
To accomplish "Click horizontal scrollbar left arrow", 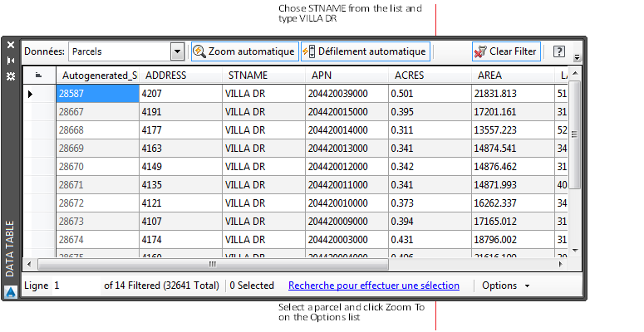I will pos(30,264).
